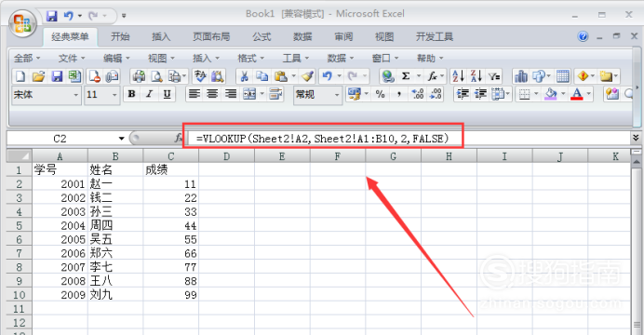
Task: Select cell containing 赵一
Action: point(115,184)
